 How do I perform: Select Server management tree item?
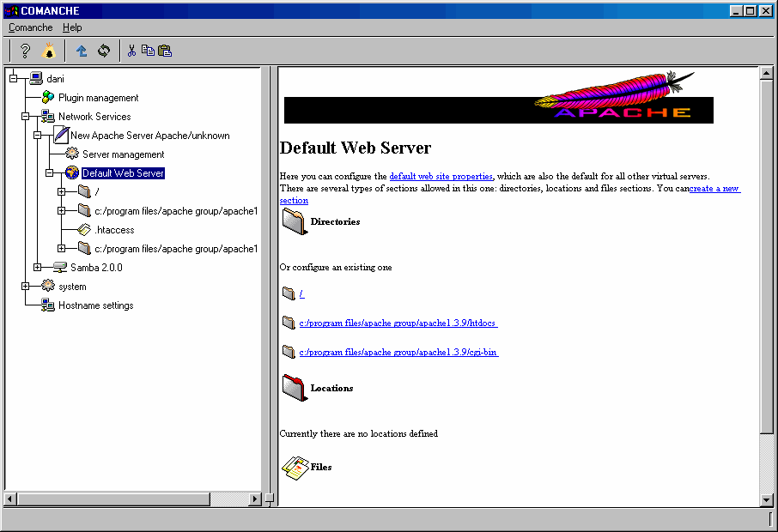pyautogui.click(x=123, y=154)
